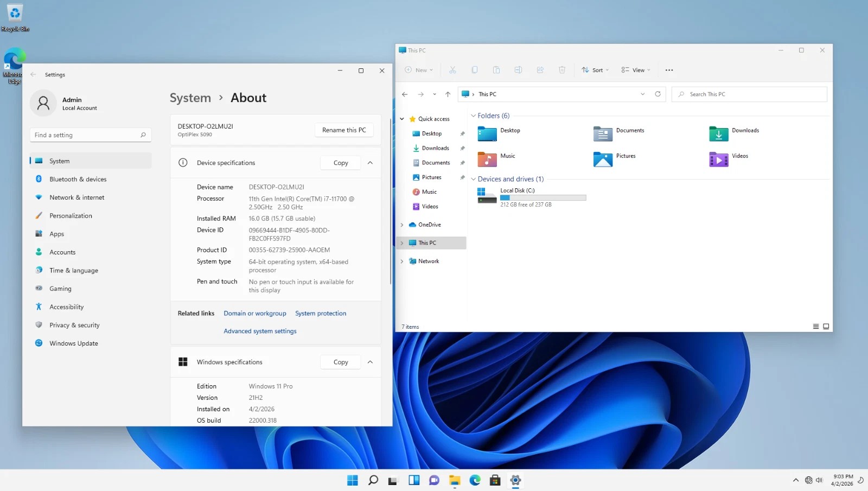Go back using the Settings back arrow
Viewport: 868px width, 491px height.
(x=34, y=75)
